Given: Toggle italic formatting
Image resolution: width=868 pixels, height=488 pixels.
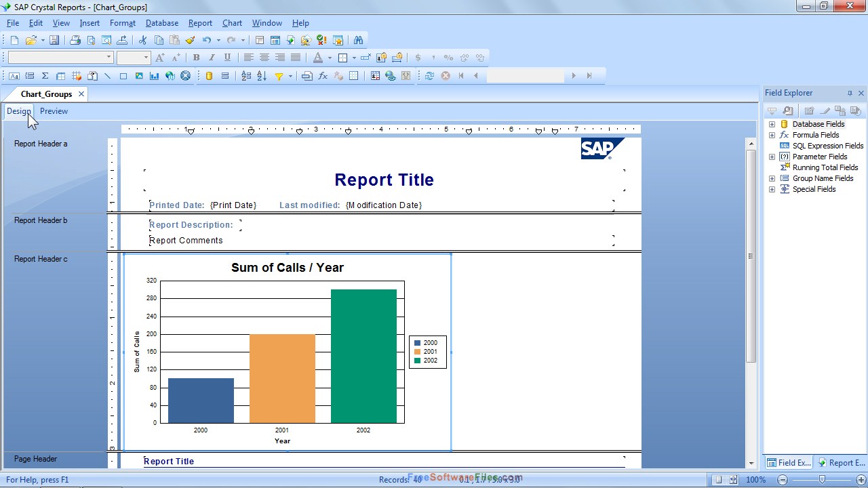Looking at the screenshot, I should (211, 58).
